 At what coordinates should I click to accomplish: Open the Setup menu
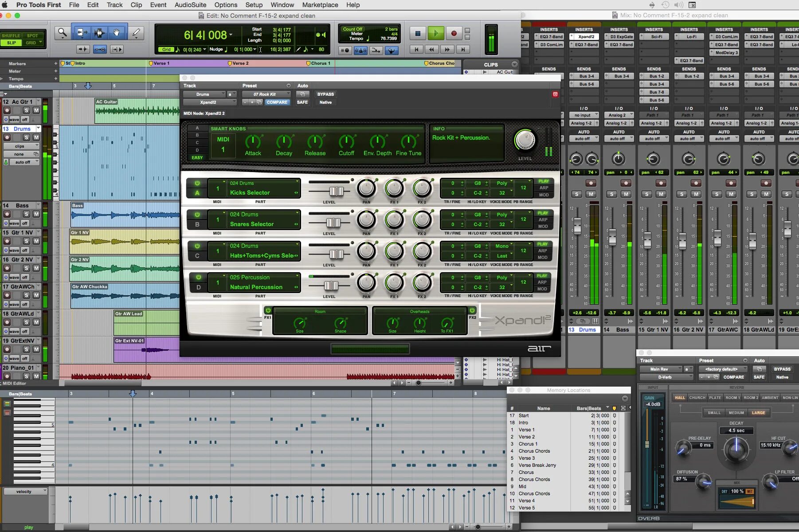click(x=254, y=5)
